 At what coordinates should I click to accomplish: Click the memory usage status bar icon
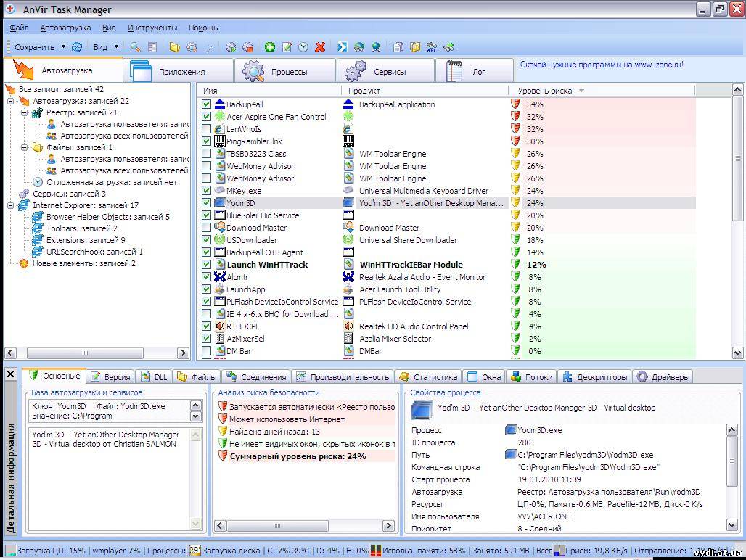[x=376, y=551]
